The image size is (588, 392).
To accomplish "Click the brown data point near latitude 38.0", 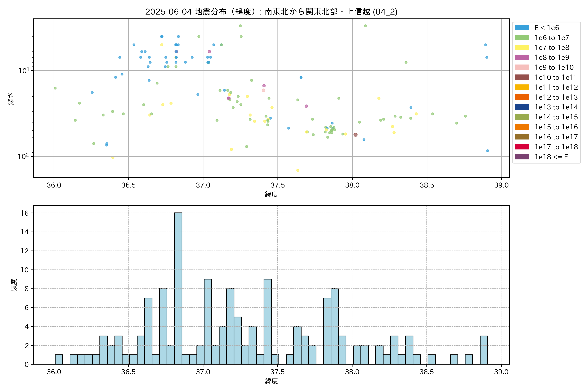I will (x=355, y=135).
